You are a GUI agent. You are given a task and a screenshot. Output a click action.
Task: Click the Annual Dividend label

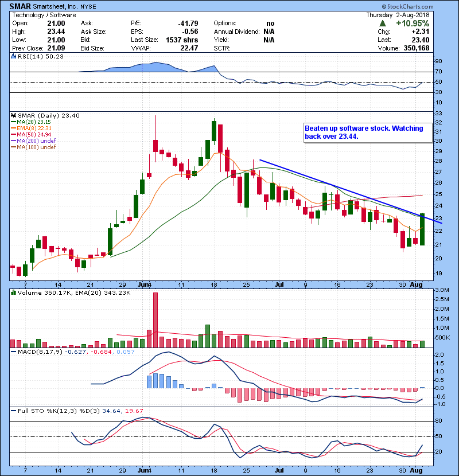pyautogui.click(x=236, y=32)
